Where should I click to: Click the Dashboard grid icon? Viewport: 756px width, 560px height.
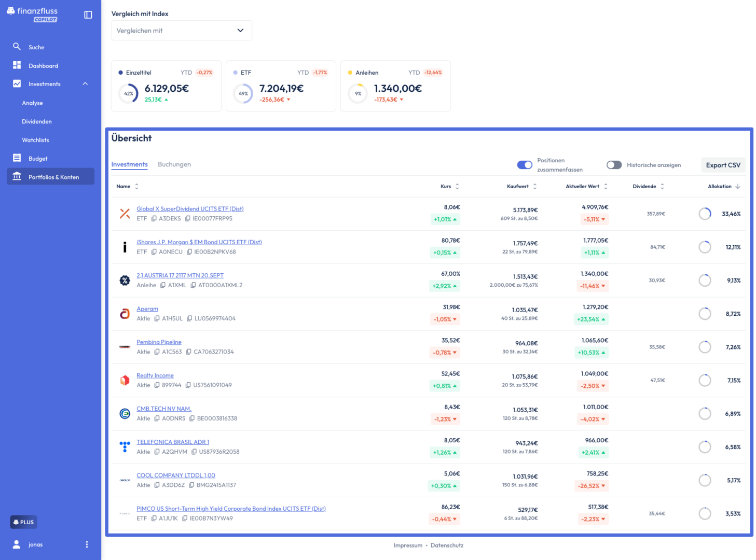point(17,65)
